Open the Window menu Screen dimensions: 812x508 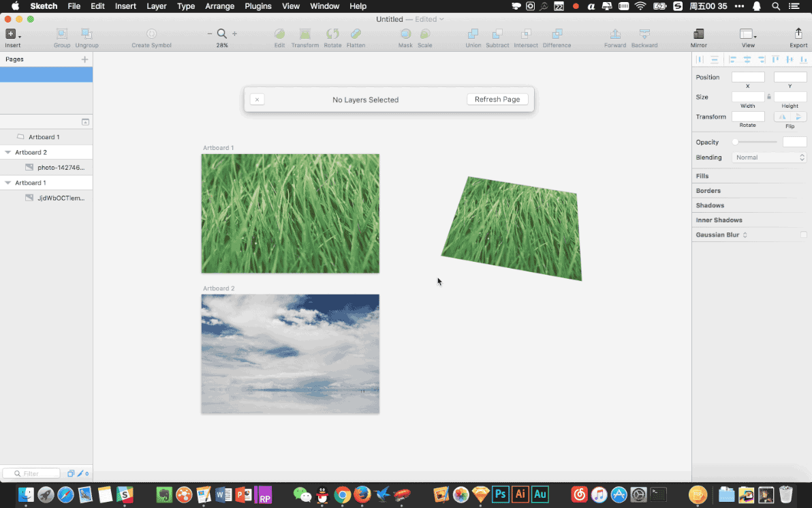[325, 6]
